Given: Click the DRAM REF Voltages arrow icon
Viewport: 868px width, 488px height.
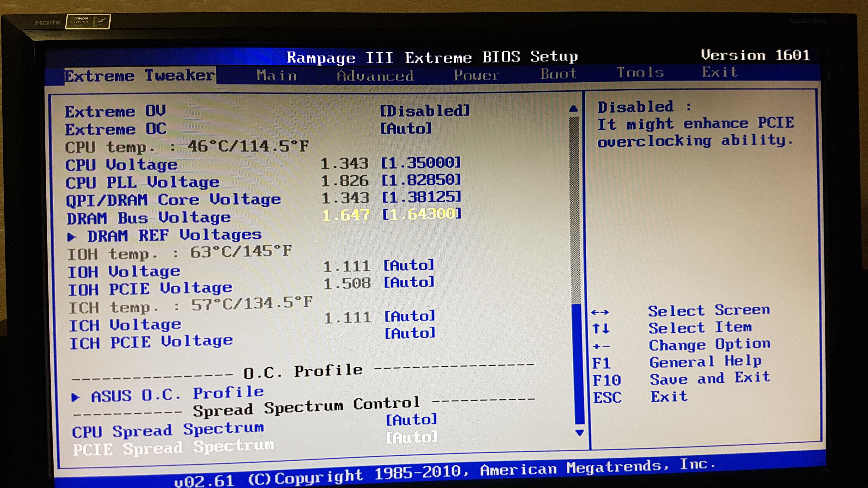Looking at the screenshot, I should tap(71, 237).
